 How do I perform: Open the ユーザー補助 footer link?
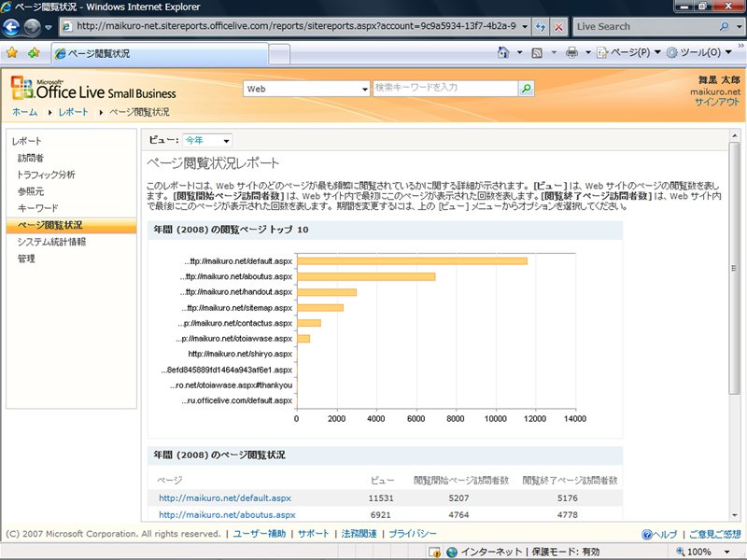260,534
